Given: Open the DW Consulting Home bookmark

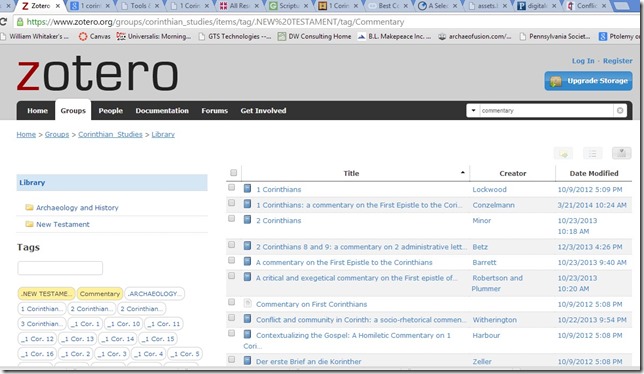Looking at the screenshot, I should [315, 37].
